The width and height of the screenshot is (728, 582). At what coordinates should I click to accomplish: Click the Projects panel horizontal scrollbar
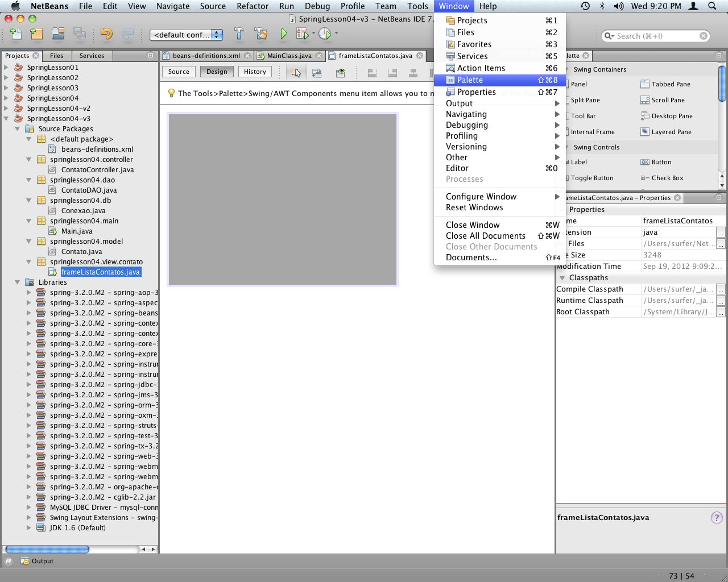coord(47,549)
